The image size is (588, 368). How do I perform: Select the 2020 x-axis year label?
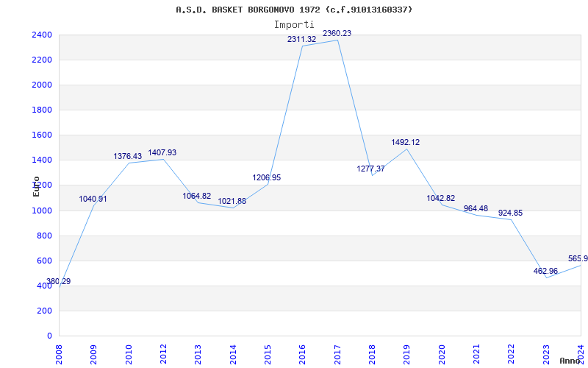(442, 354)
